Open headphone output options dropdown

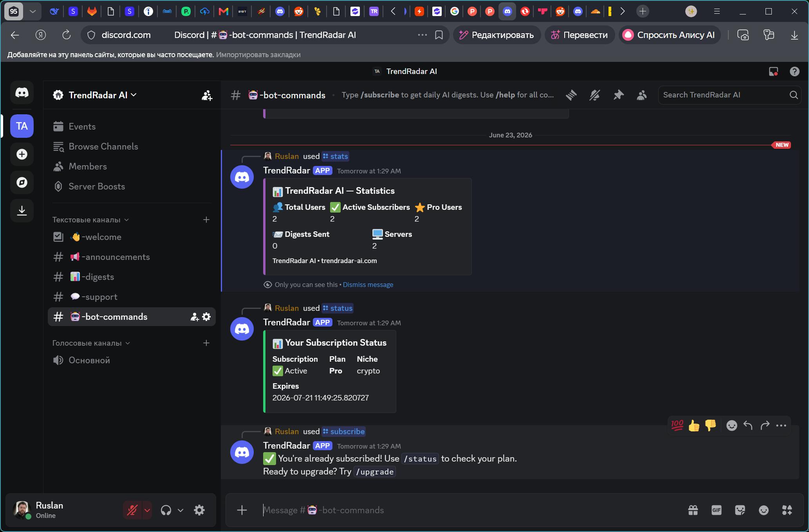click(x=181, y=510)
